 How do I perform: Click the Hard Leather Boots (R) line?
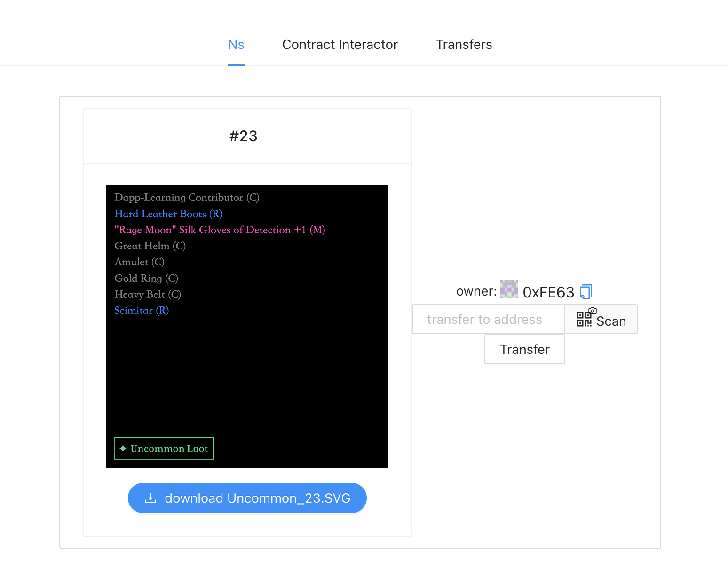(x=168, y=214)
